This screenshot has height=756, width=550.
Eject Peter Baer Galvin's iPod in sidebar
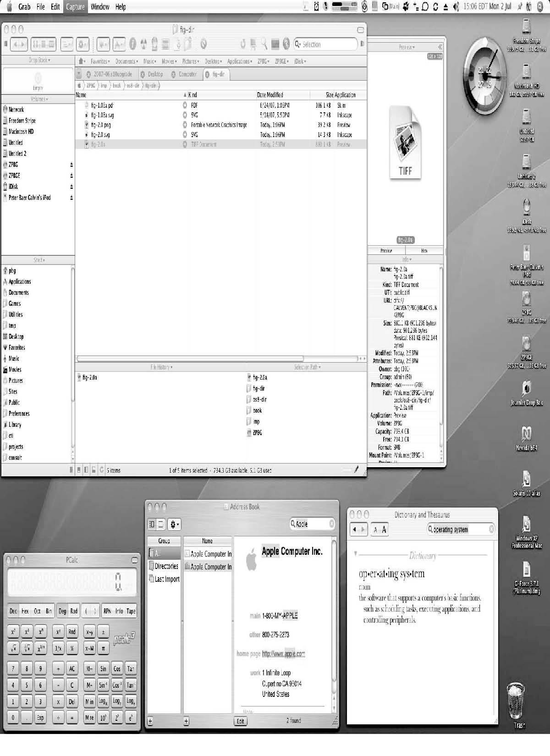71,198
